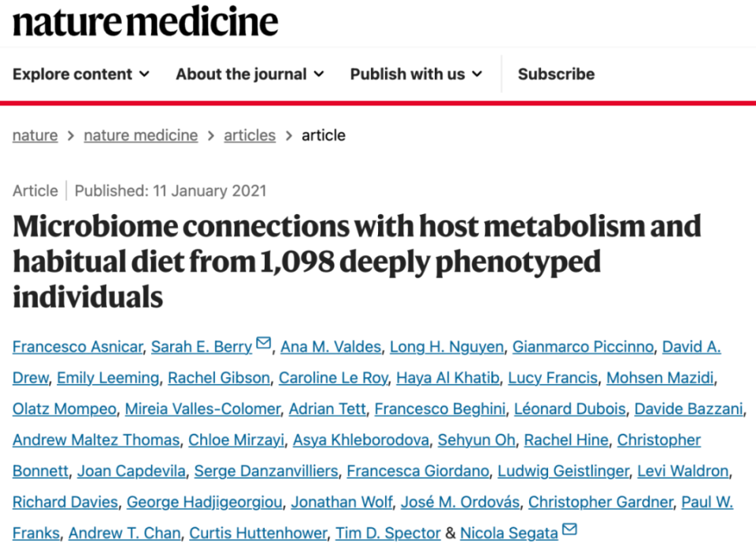Select author Gianmarco Piccinno
Screen dimensions: 756x547
click(x=583, y=346)
